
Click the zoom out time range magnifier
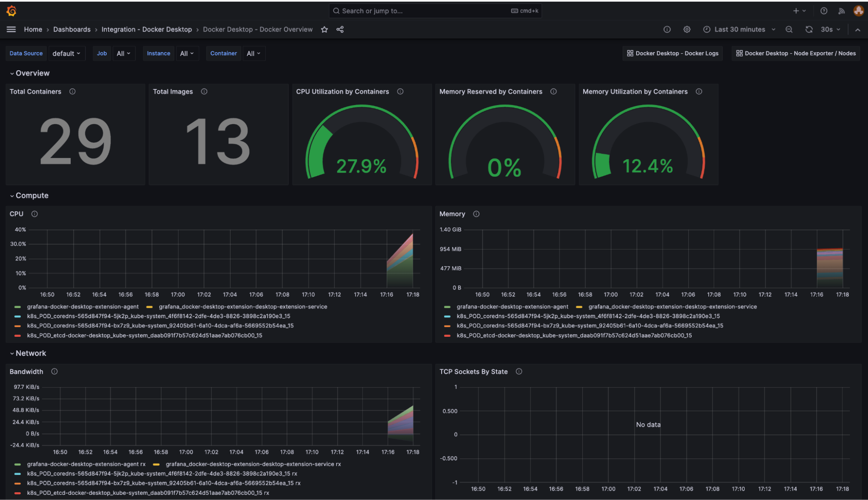point(789,29)
